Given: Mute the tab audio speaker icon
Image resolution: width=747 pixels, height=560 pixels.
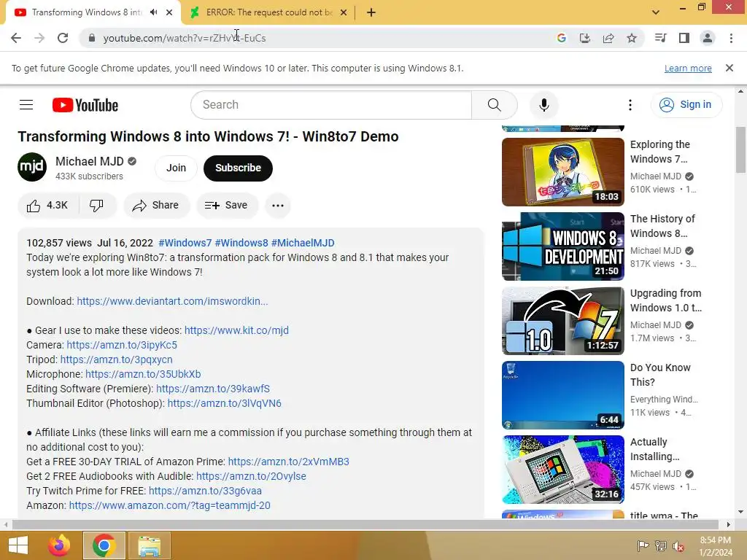Looking at the screenshot, I should point(153,12).
